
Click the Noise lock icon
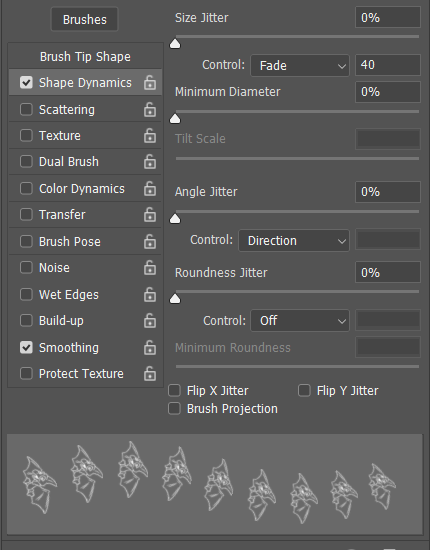150,268
